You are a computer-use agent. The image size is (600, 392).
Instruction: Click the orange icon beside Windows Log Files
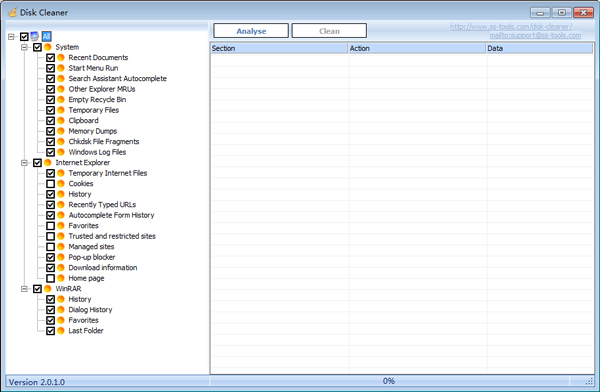coord(60,152)
